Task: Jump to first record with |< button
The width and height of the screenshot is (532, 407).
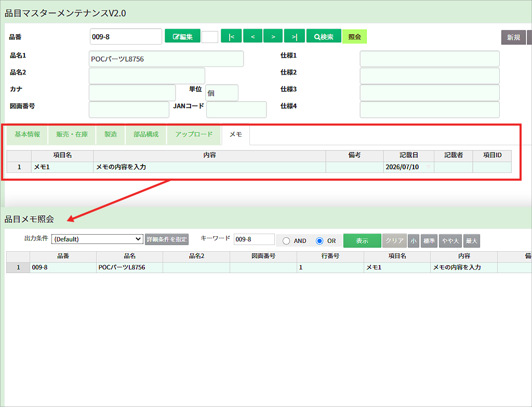Action: tap(231, 36)
